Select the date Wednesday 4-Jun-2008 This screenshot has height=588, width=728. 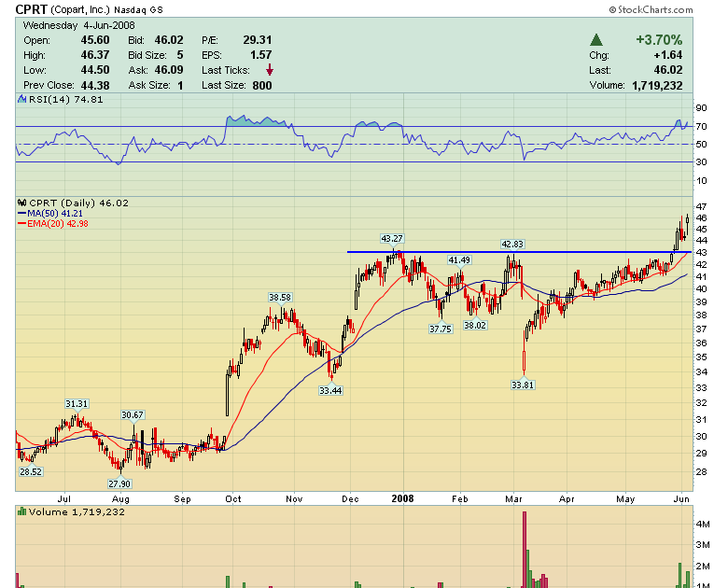[x=79, y=25]
